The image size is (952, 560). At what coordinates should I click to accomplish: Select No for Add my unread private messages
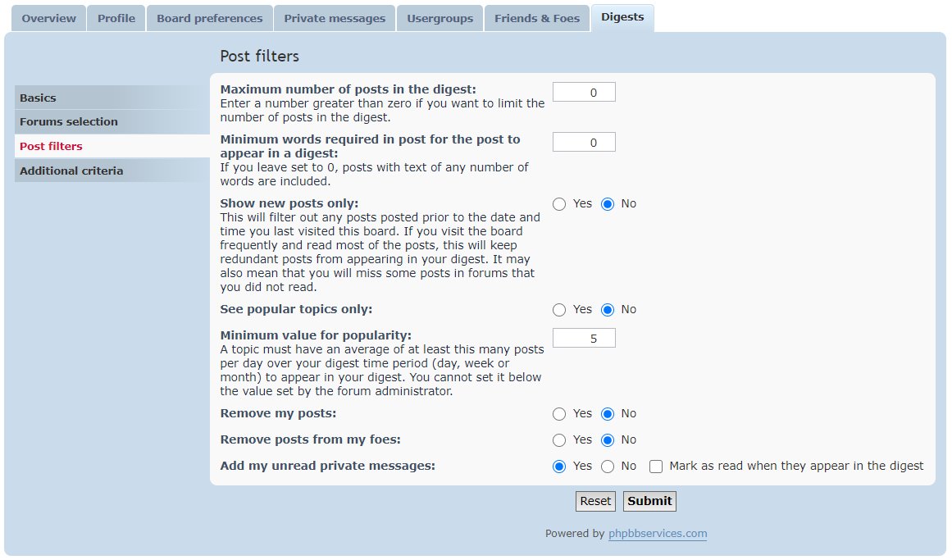tap(607, 467)
